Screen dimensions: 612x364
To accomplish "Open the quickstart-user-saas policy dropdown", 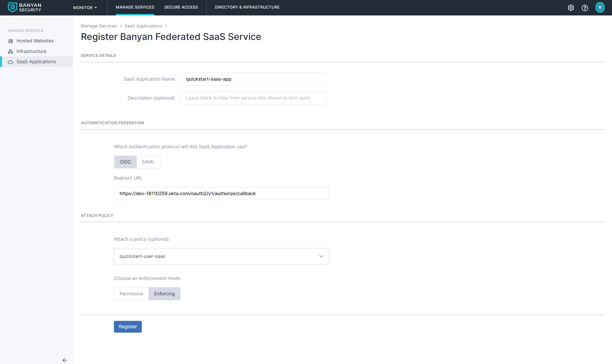I will point(221,256).
